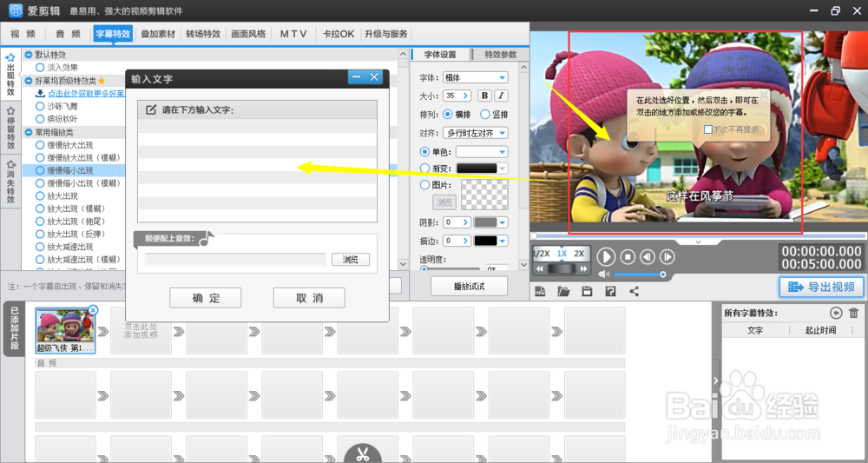Click the 导出视频 export button
This screenshot has width=868, height=463.
tap(821, 287)
